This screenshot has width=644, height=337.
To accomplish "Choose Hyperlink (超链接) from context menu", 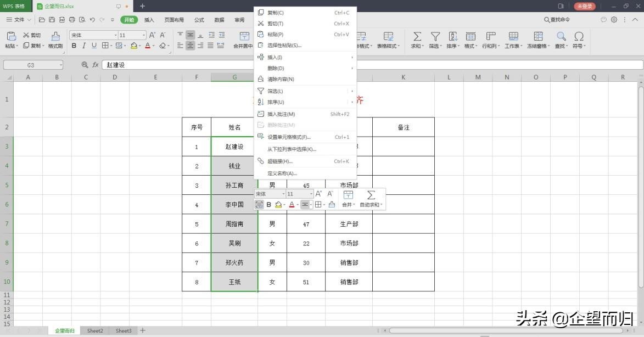I will click(x=305, y=161).
